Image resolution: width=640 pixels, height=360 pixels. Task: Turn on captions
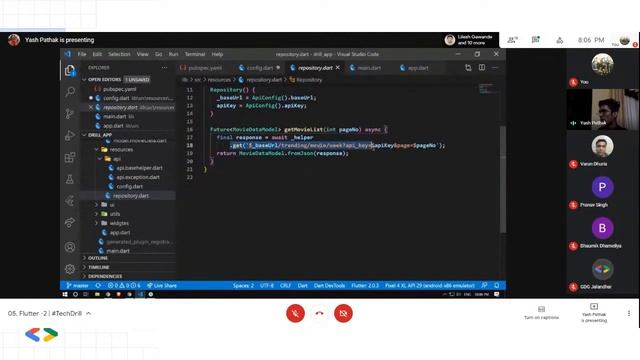click(x=541, y=313)
